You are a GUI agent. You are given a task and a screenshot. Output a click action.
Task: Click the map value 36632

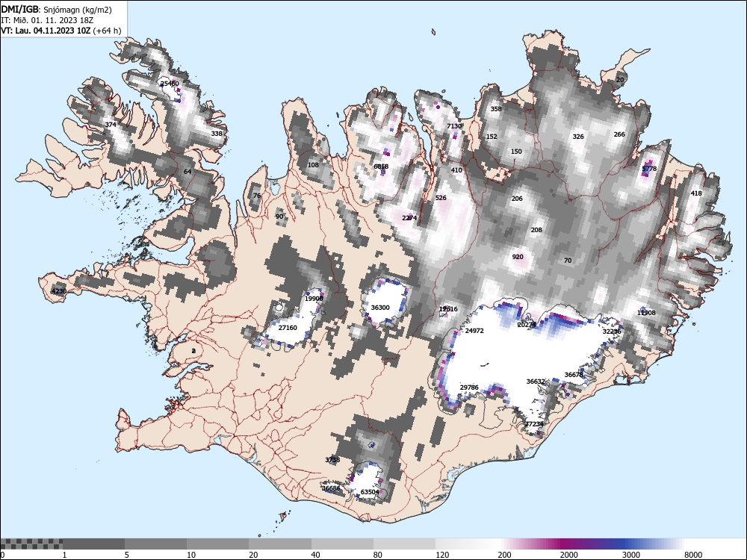[536, 382]
